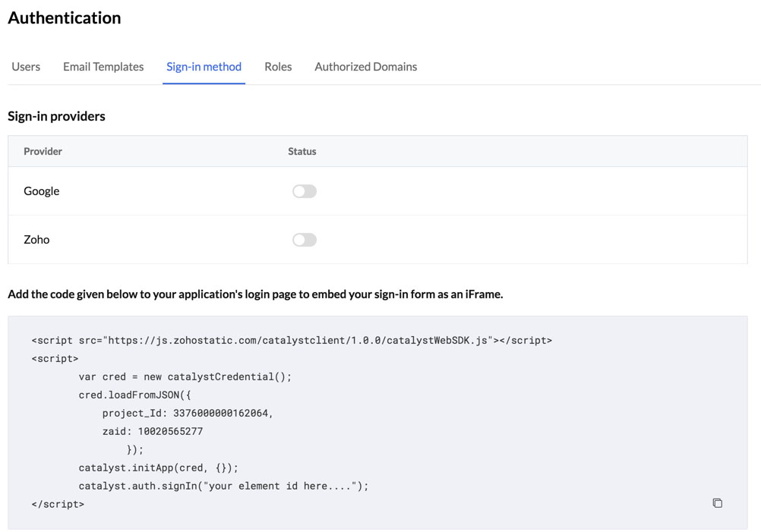Click the Authentication page heading
761x532 pixels.
[65, 17]
